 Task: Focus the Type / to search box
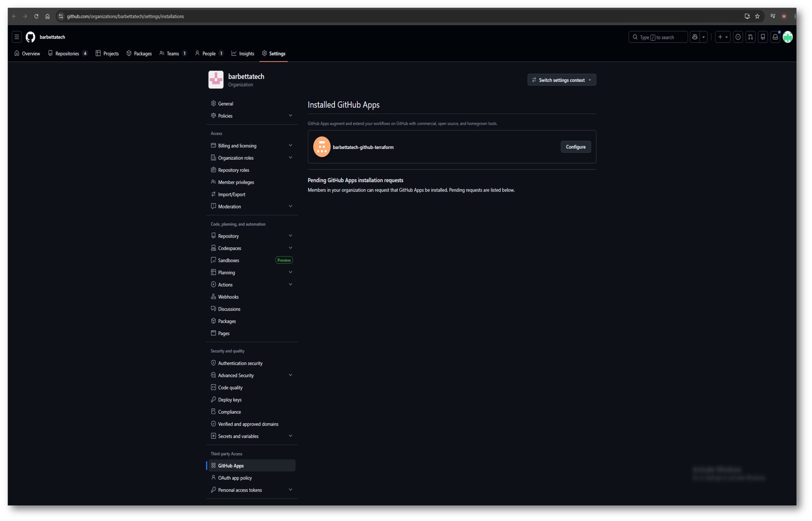point(658,37)
